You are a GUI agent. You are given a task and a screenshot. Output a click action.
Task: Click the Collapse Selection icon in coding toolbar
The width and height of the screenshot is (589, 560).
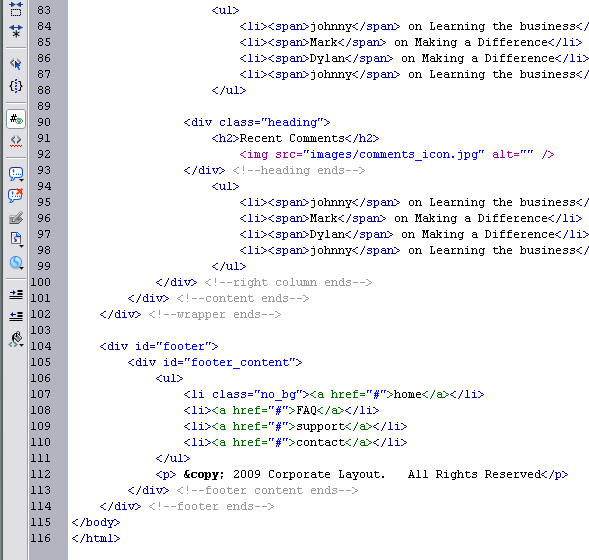(16, 9)
